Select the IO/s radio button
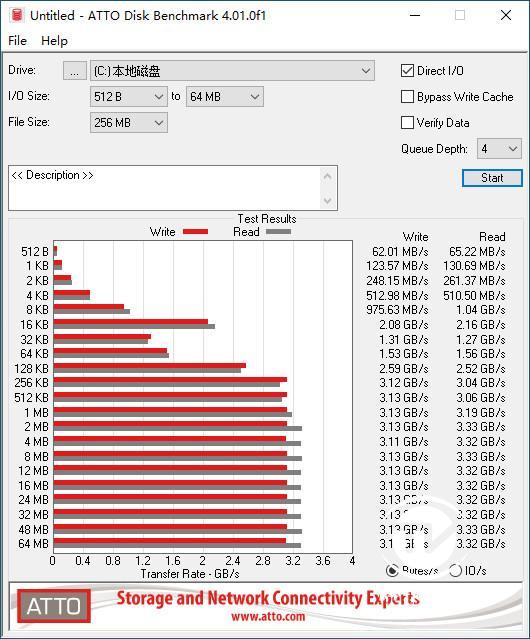The height and width of the screenshot is (639, 530). [455, 571]
